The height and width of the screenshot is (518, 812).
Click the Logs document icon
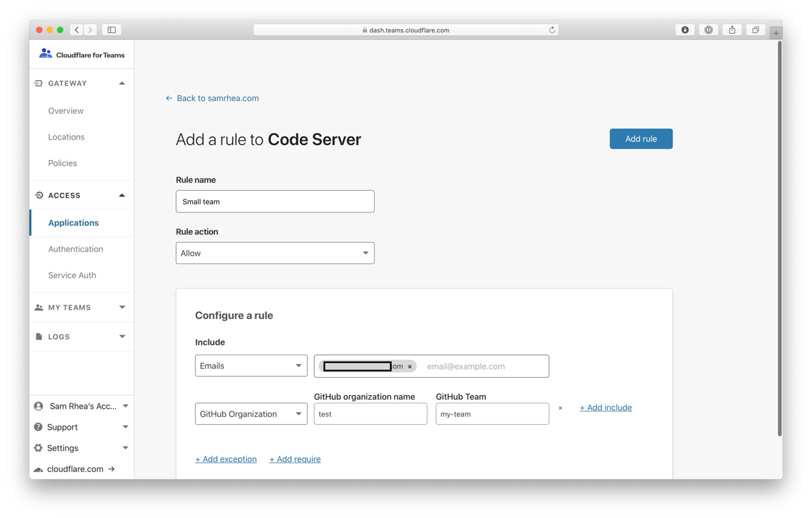pos(39,337)
